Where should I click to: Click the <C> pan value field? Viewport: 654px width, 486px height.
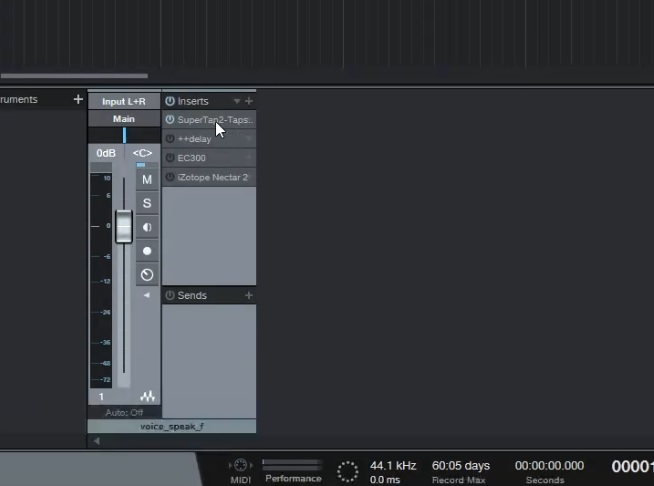142,153
